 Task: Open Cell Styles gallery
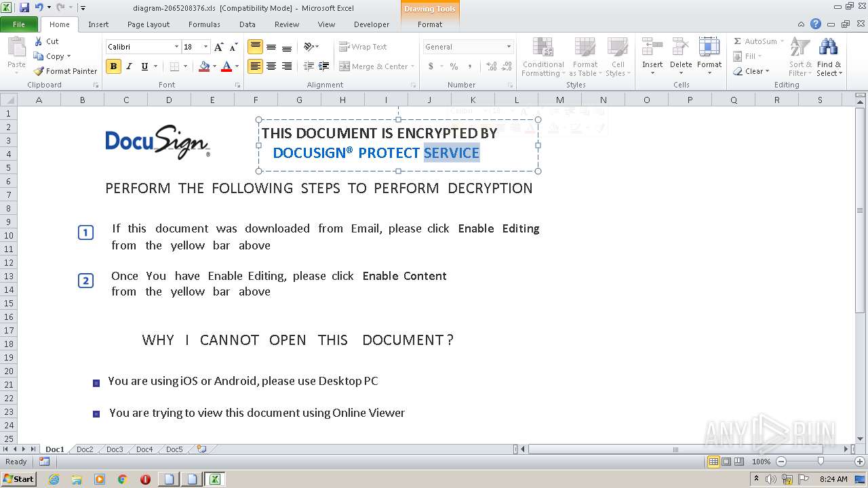point(617,58)
